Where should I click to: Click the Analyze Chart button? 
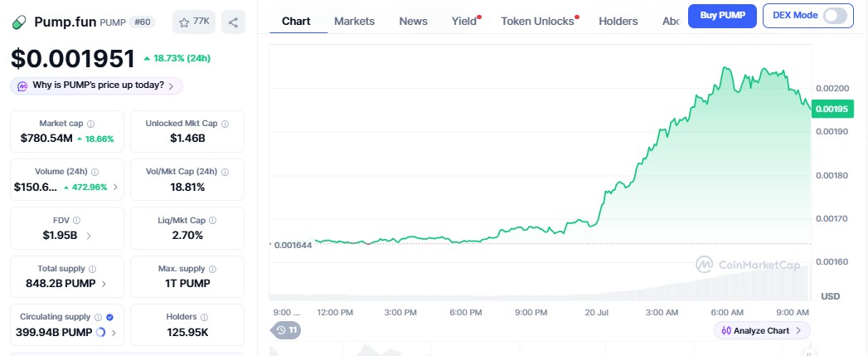tap(762, 330)
